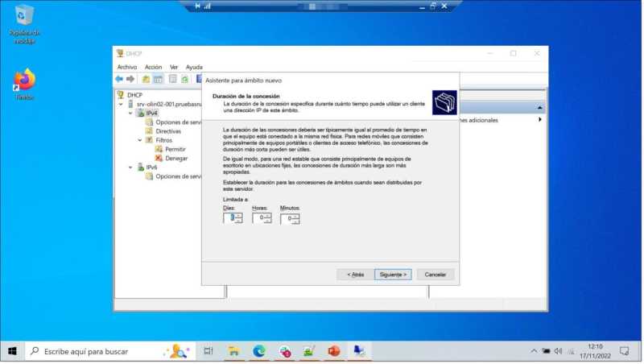
Task: Open the Ayuda menu
Action: (194, 67)
